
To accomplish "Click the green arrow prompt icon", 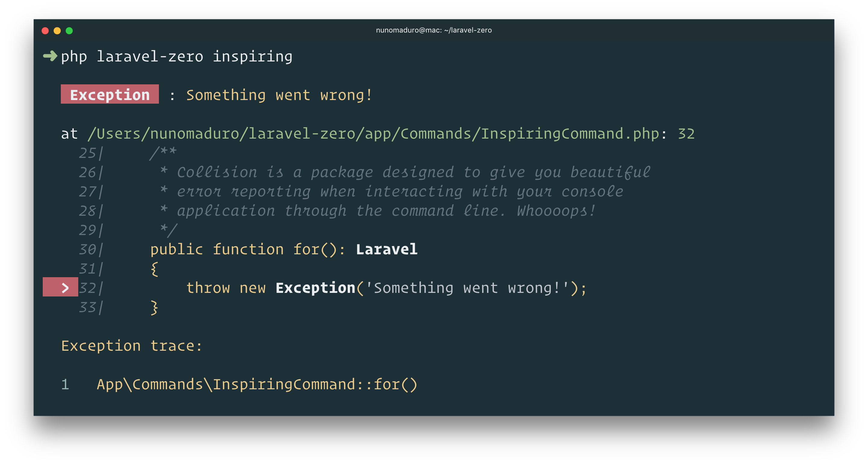I will (x=50, y=57).
